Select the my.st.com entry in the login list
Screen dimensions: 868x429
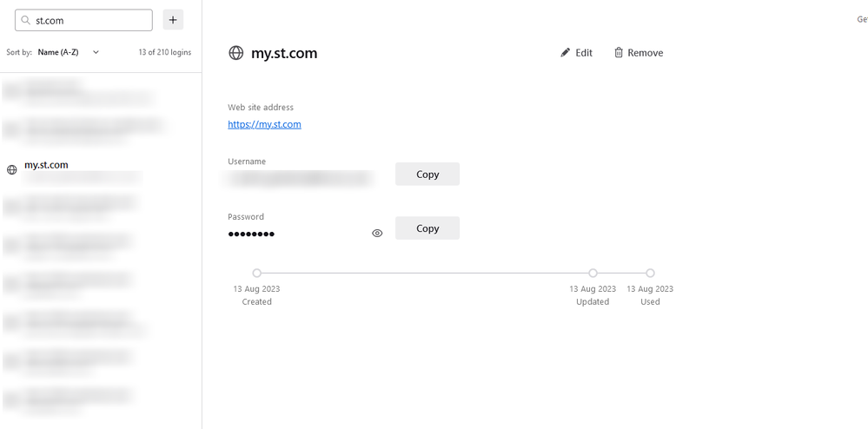[x=78, y=169]
